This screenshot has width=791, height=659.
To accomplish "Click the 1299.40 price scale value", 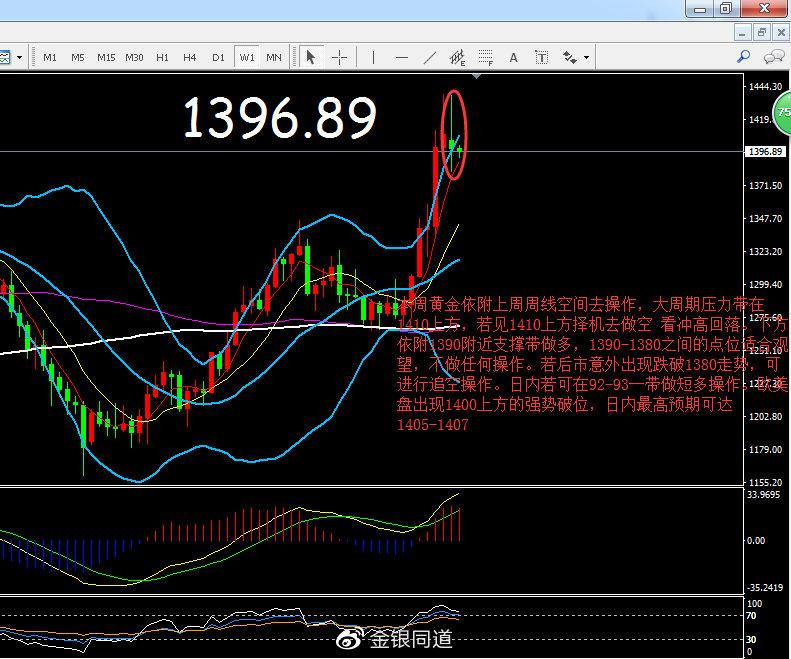I will coord(765,285).
